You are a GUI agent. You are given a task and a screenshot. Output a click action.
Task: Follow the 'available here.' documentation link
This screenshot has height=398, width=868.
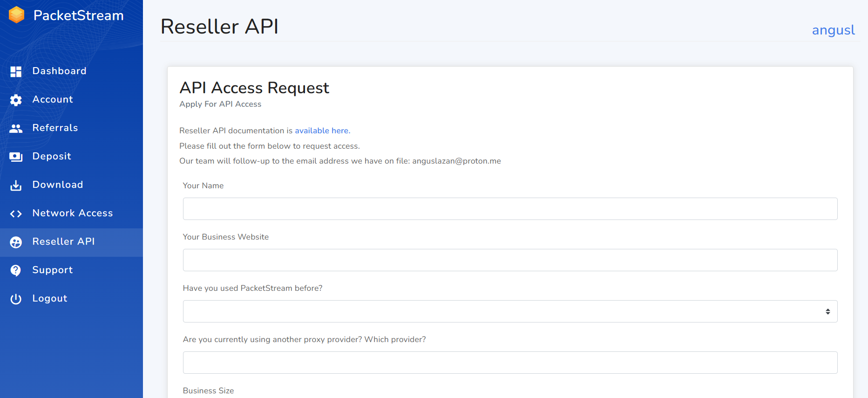[322, 130]
